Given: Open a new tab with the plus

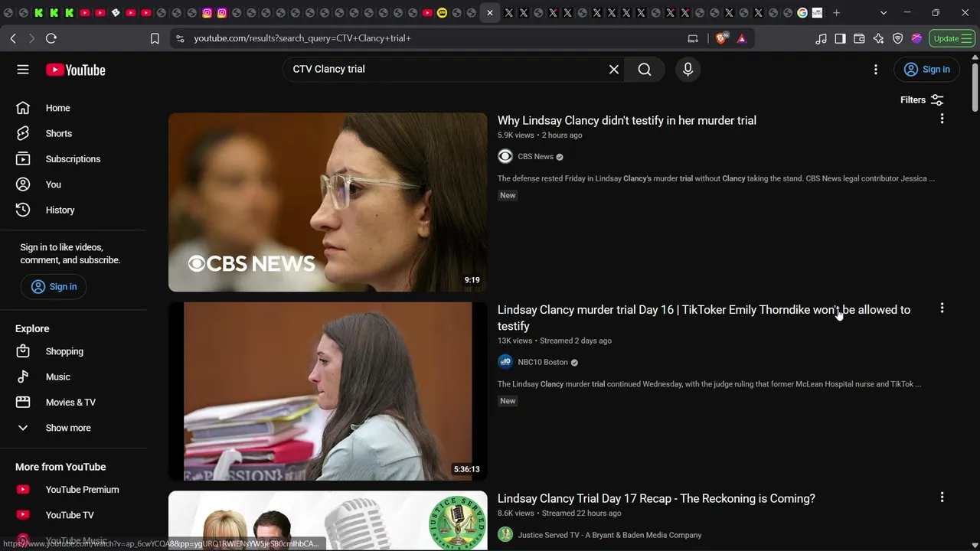Looking at the screenshot, I should tap(837, 13).
